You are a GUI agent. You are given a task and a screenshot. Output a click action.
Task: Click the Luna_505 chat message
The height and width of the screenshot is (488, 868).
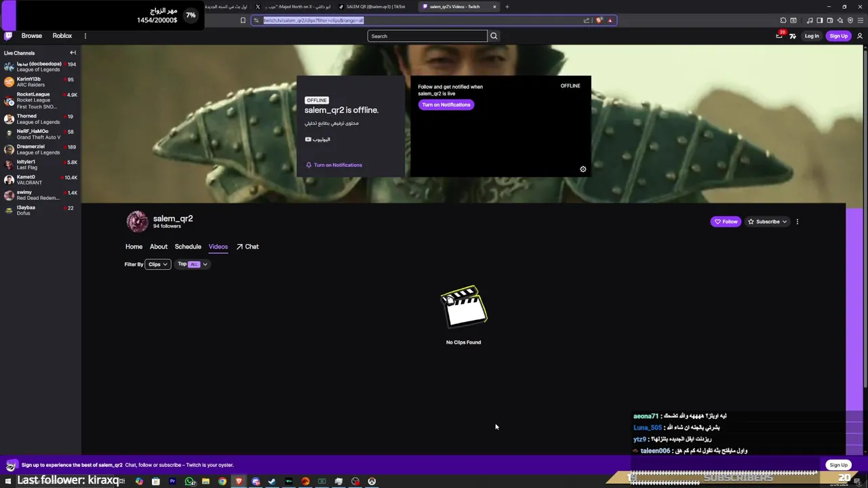click(677, 428)
